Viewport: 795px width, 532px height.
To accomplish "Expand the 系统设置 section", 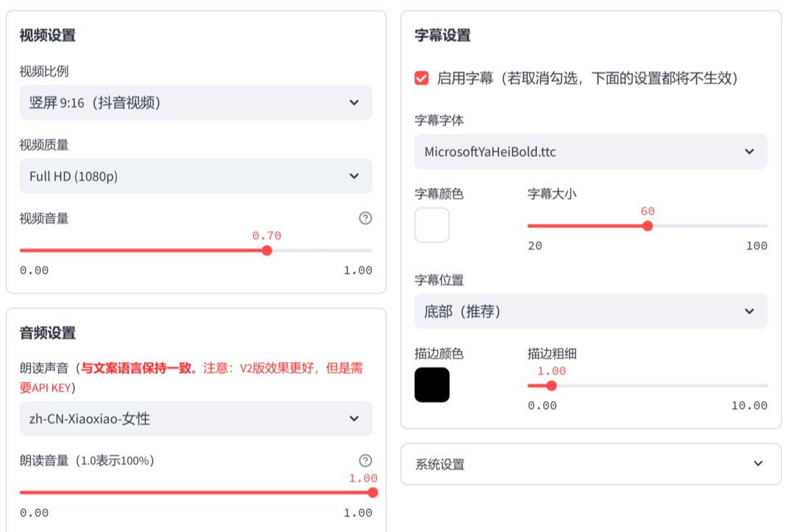I will tap(589, 464).
